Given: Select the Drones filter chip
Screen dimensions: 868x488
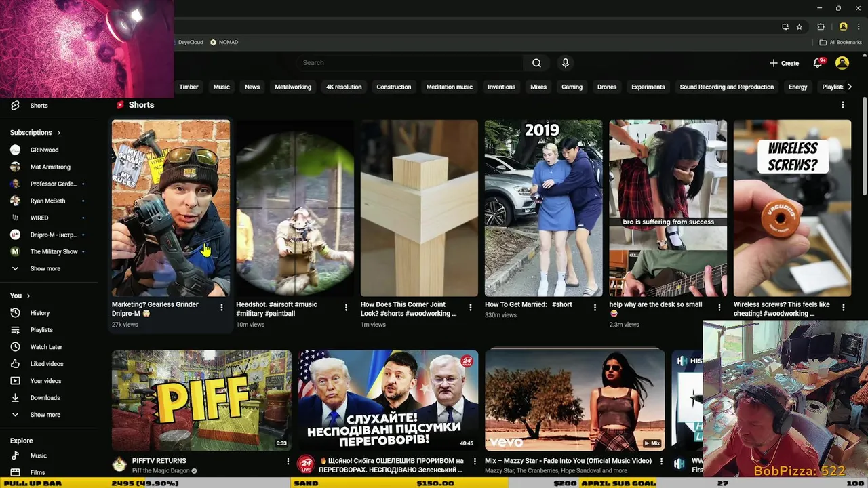Looking at the screenshot, I should pyautogui.click(x=607, y=87).
